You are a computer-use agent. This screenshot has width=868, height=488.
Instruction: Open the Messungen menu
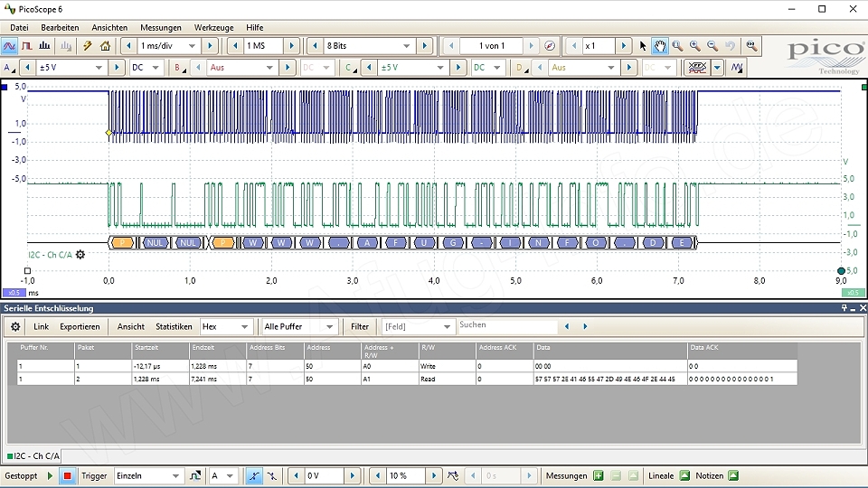tap(161, 28)
